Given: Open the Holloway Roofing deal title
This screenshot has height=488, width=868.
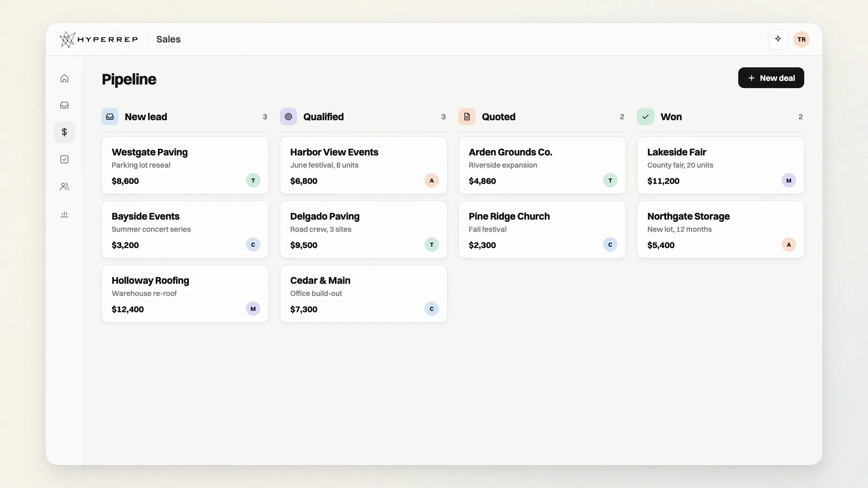Looking at the screenshot, I should 151,281.
